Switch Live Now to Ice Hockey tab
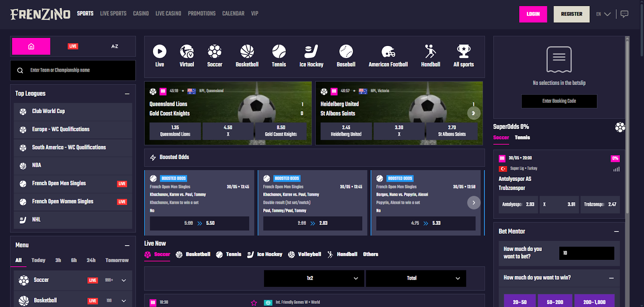 (x=265, y=255)
